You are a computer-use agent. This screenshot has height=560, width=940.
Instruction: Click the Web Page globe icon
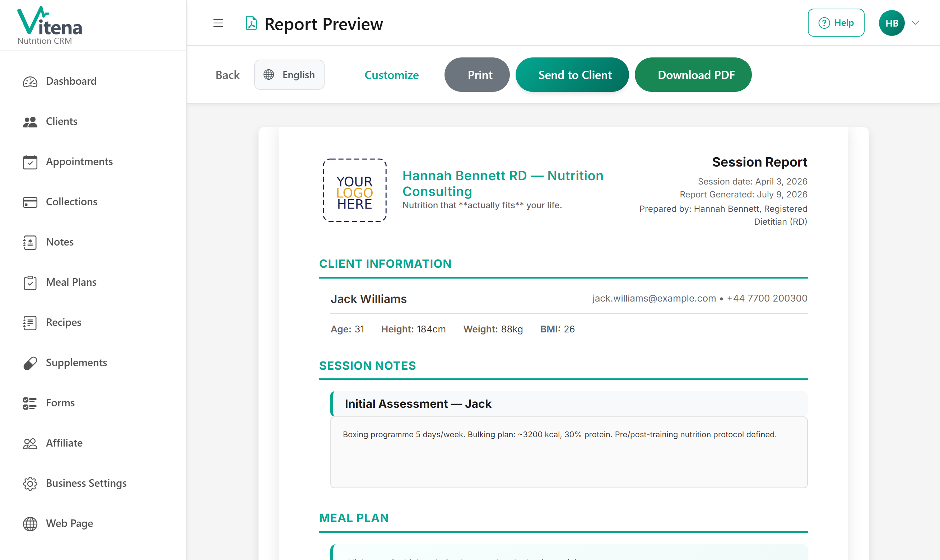30,524
